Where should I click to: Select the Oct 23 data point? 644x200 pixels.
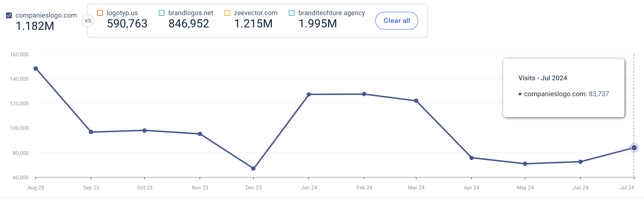(x=145, y=131)
